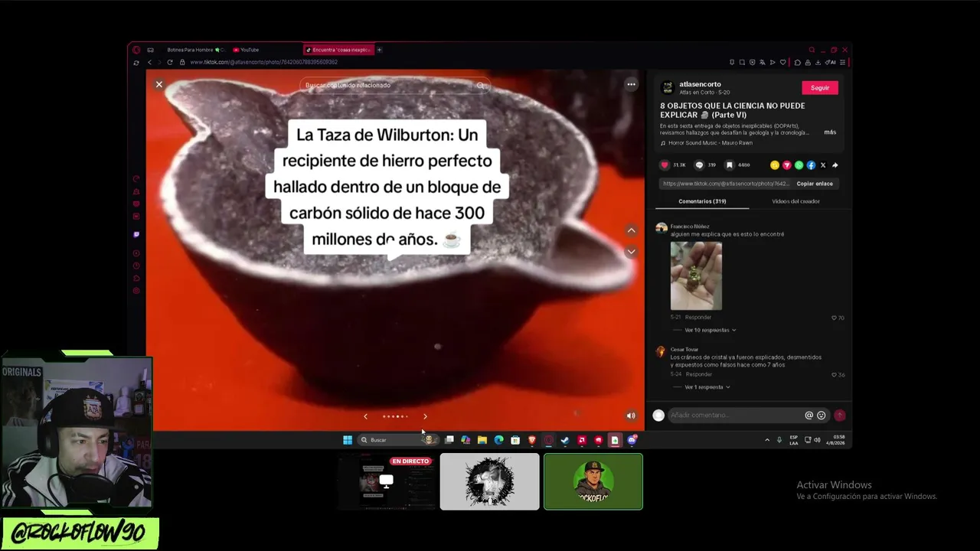Go to the next photo with down chevron
The image size is (980, 551).
point(631,251)
